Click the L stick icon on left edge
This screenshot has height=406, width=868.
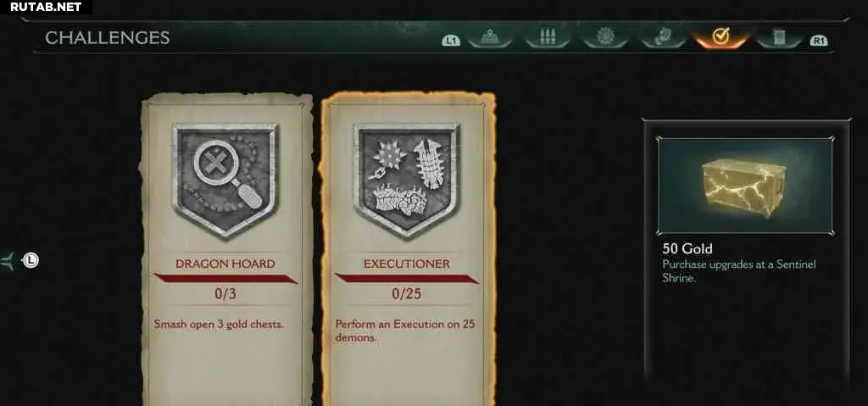31,259
